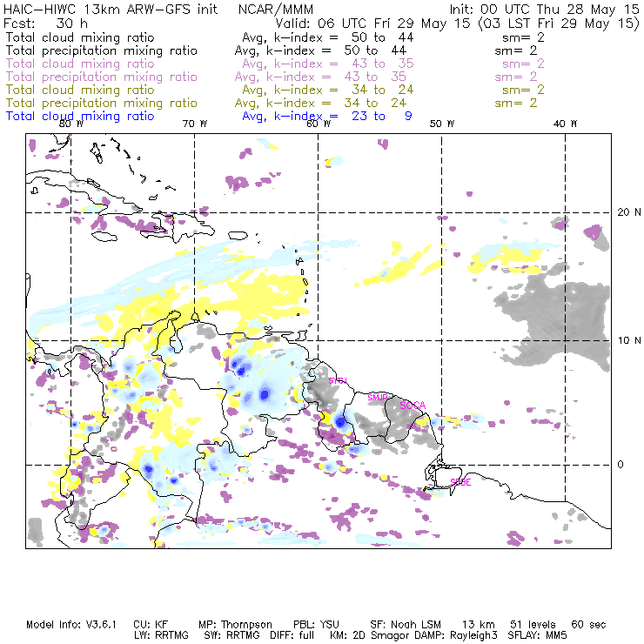Click the 'SOCA' station marker on map
The height and width of the screenshot is (644, 644).
(x=413, y=406)
